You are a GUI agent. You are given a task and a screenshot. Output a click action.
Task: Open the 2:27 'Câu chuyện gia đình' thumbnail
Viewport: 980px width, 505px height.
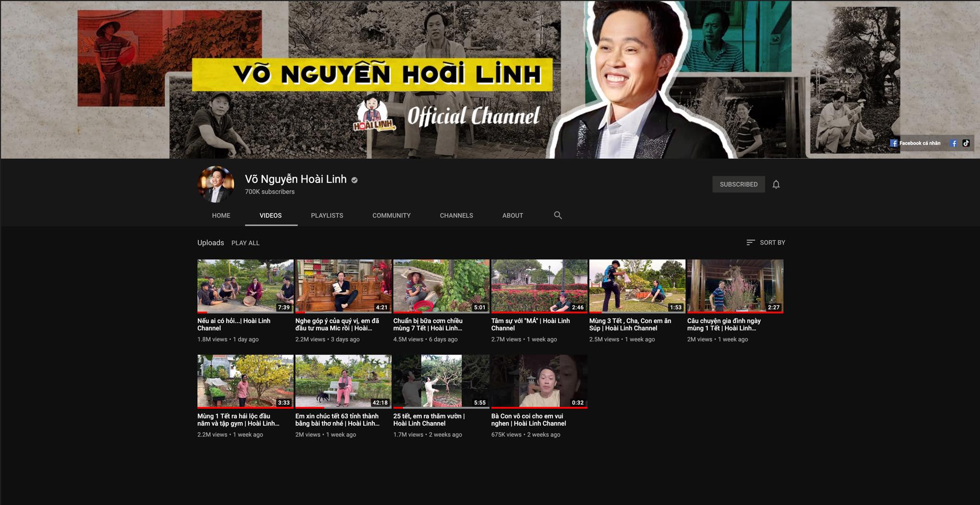pos(735,286)
